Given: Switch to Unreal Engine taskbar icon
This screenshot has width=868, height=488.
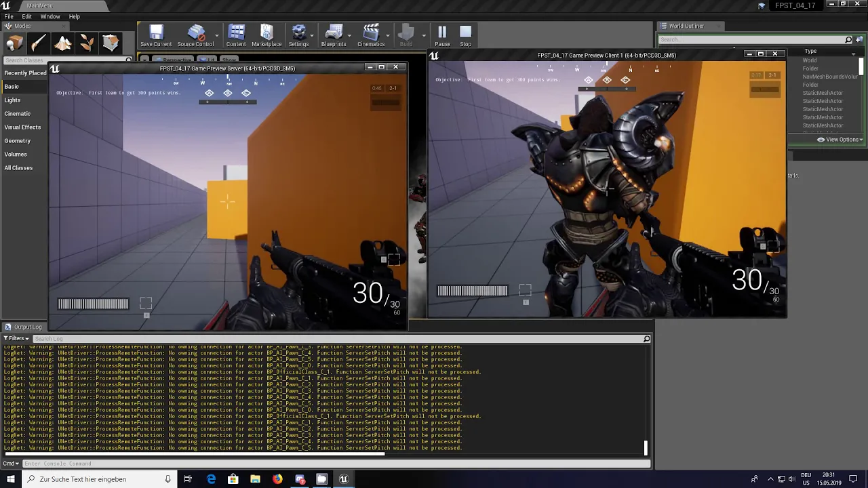Looking at the screenshot, I should 344,479.
